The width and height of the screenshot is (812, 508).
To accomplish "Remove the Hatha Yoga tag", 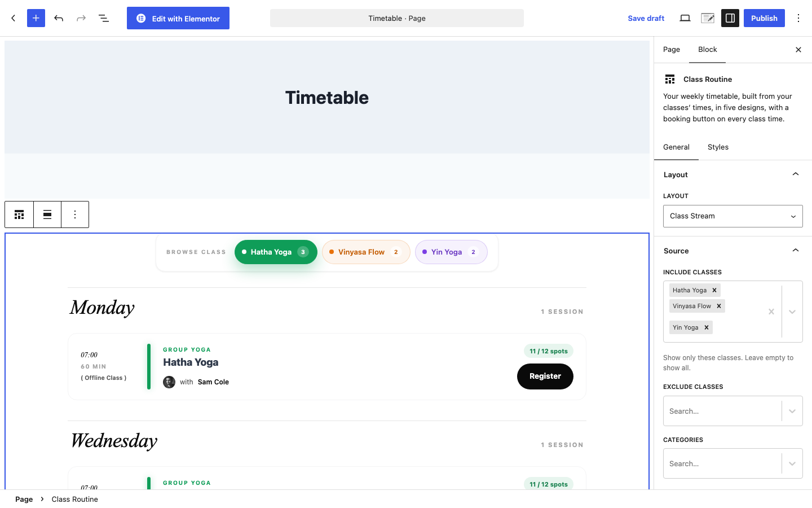I will [714, 290].
